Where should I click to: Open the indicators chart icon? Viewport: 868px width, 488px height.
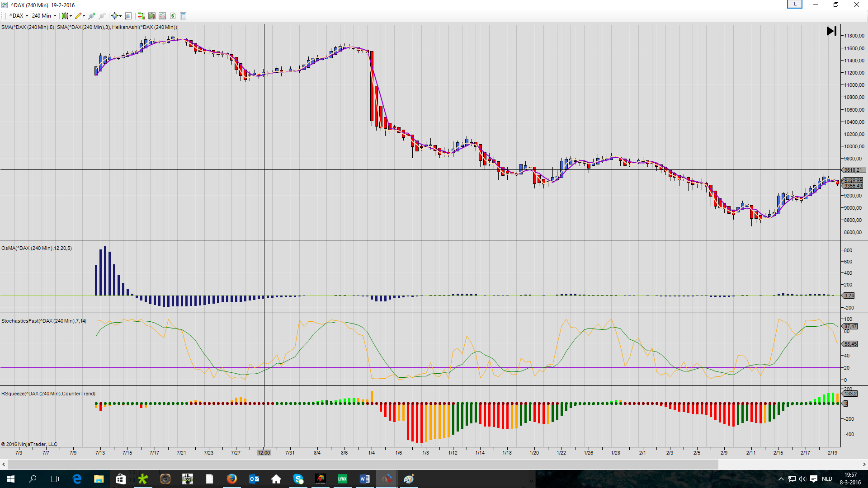[x=162, y=16]
